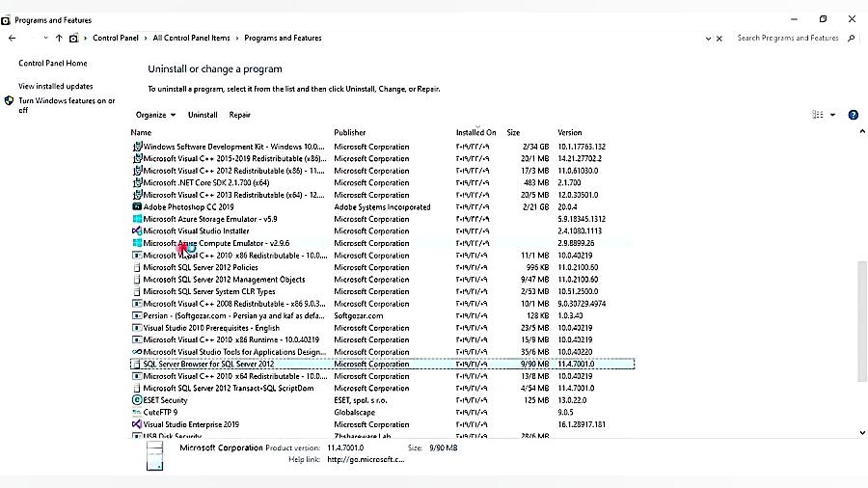Click the shield icon beside Windows features
868x488 pixels.
[x=9, y=100]
